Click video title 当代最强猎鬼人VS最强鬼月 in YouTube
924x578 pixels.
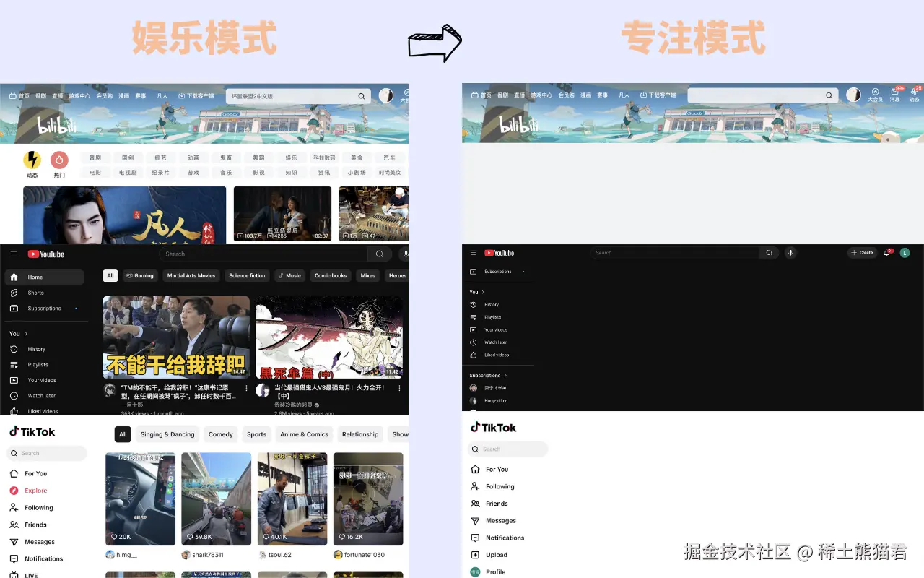point(329,392)
